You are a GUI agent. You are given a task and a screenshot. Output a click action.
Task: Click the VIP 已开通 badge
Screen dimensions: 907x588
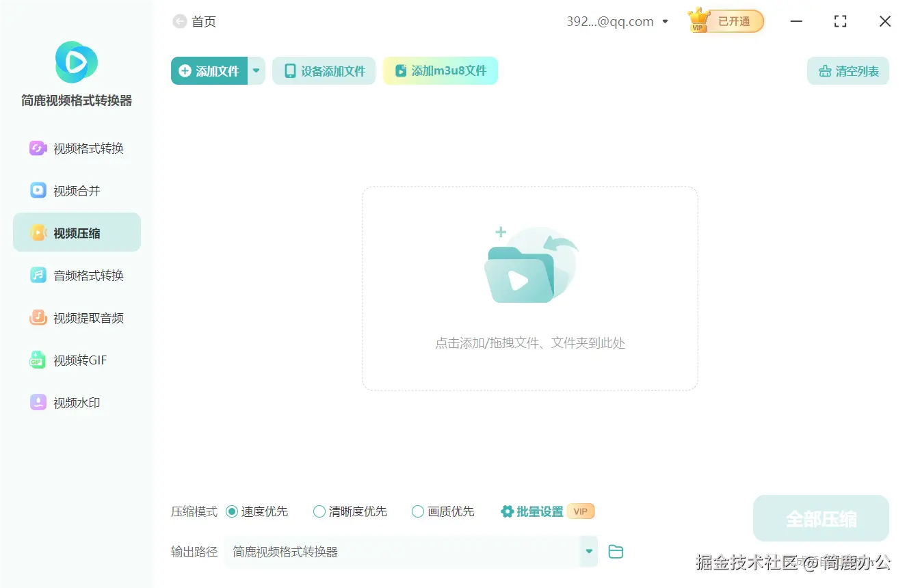(x=724, y=21)
